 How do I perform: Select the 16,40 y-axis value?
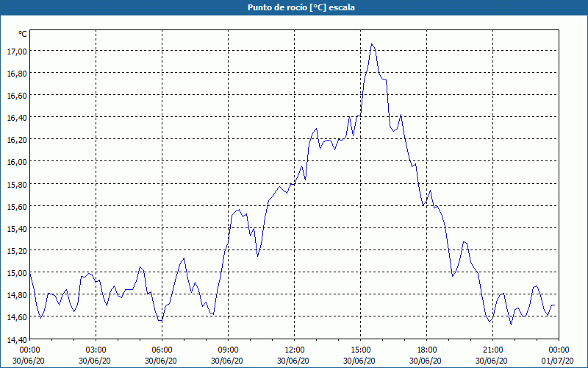17,118
